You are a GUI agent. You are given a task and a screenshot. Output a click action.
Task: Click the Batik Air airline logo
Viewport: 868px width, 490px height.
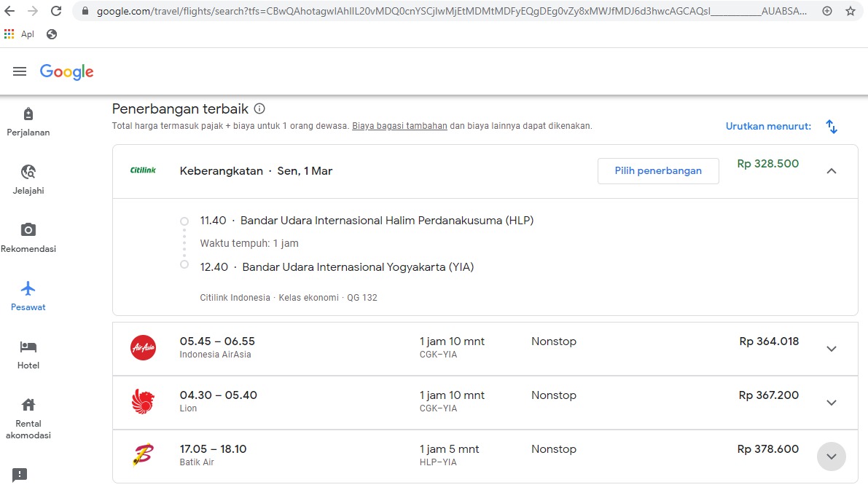[143, 455]
